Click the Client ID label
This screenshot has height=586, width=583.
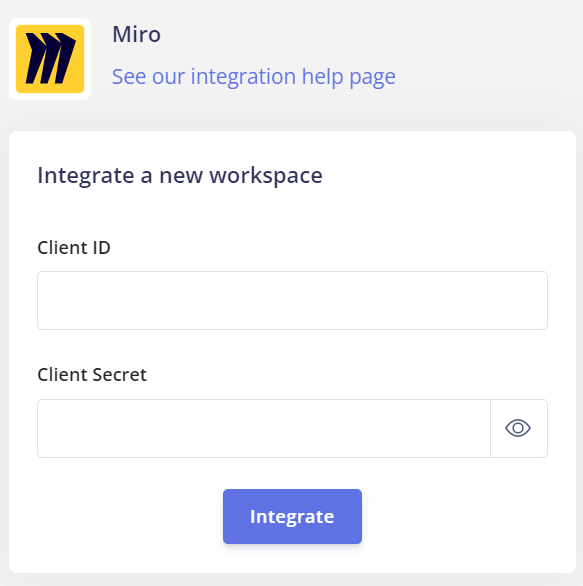tap(74, 247)
